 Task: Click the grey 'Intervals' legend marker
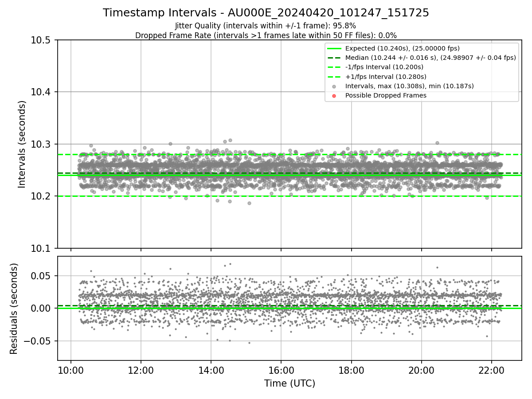[334, 86]
